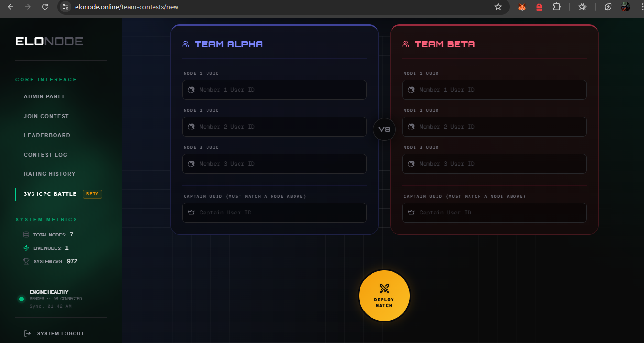Open the Leaderboard
Screen dimensions: 644x343
coord(47,135)
